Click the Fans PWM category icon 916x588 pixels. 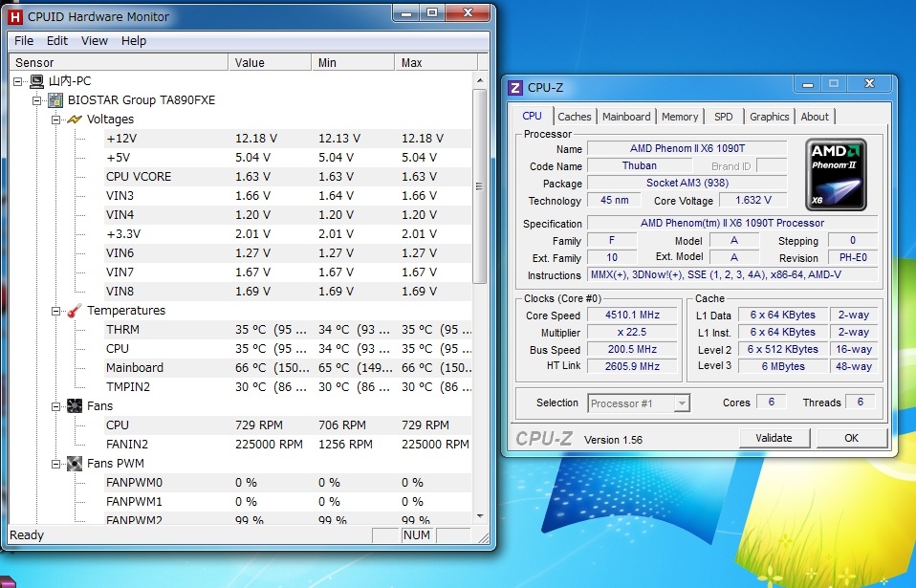click(x=75, y=464)
